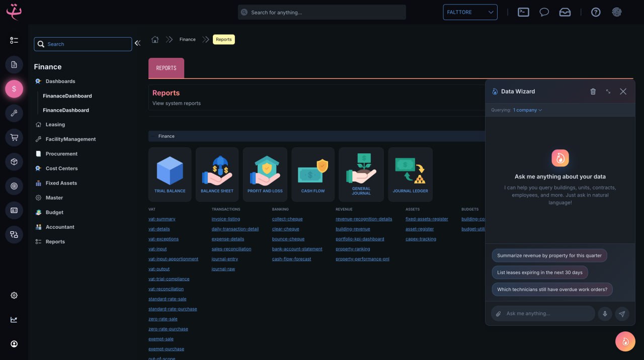
Task: Select Fixed Assets in sidebar menu
Action: click(61, 183)
